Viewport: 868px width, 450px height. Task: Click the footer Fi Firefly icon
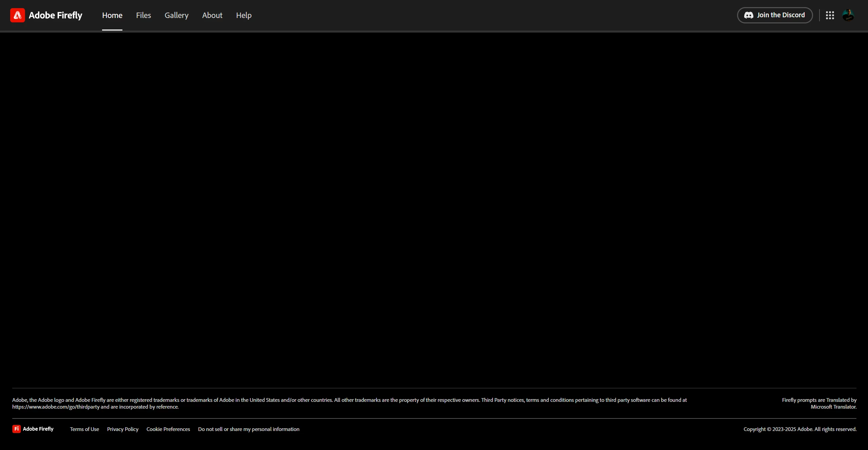coord(16,429)
